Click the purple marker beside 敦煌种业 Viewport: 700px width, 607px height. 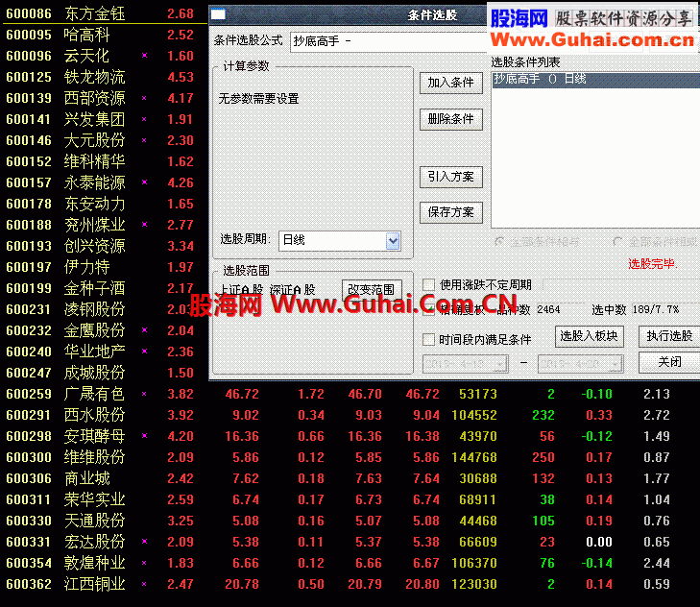point(144,563)
